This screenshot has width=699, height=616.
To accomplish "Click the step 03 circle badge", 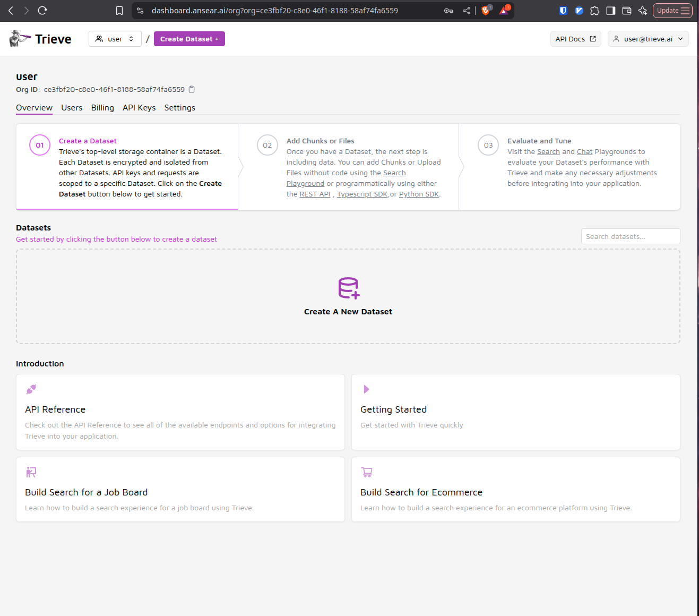I will [488, 145].
